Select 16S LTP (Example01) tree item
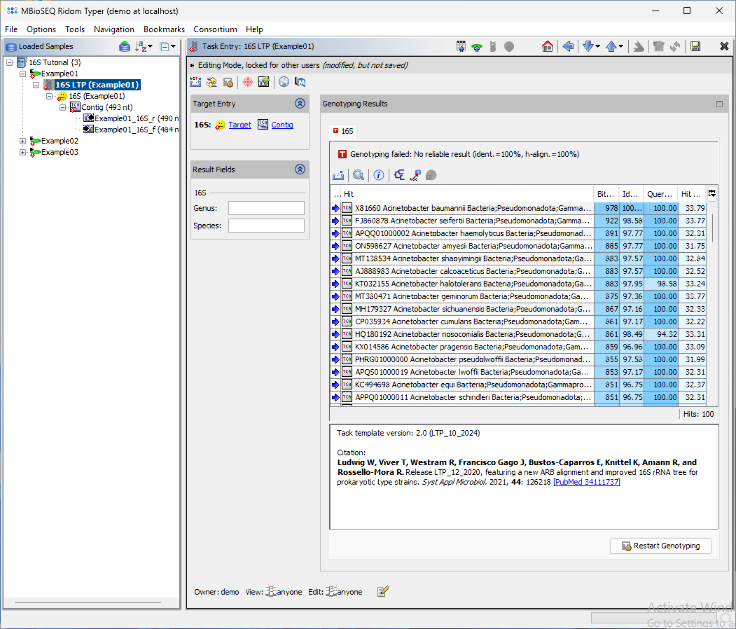Viewport: 736px width, 629px height. click(97, 85)
